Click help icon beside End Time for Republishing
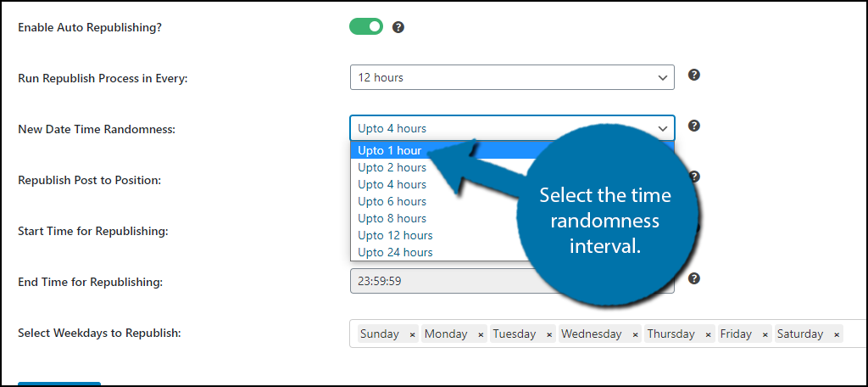The width and height of the screenshot is (868, 387). pos(693,278)
